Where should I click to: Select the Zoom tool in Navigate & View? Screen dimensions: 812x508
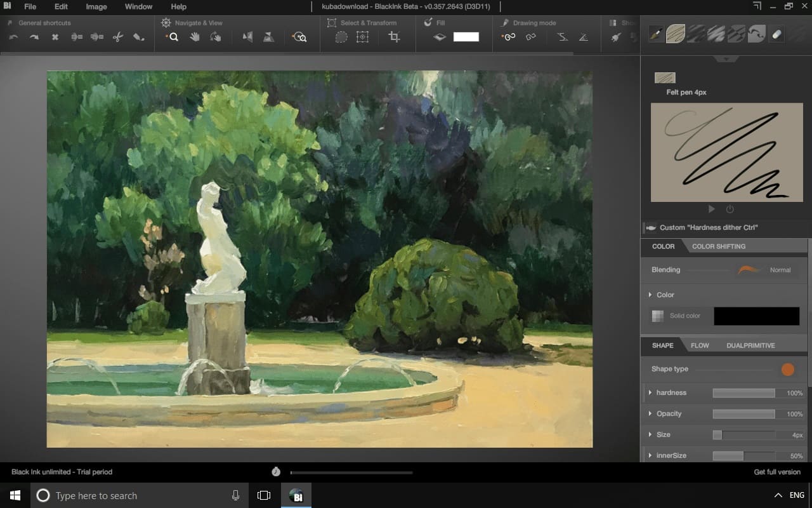(x=173, y=36)
